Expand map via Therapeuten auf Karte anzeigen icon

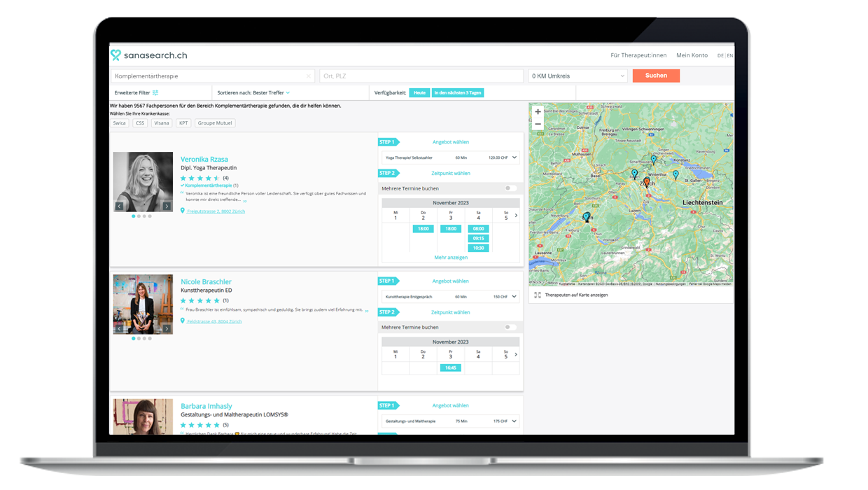(x=538, y=295)
